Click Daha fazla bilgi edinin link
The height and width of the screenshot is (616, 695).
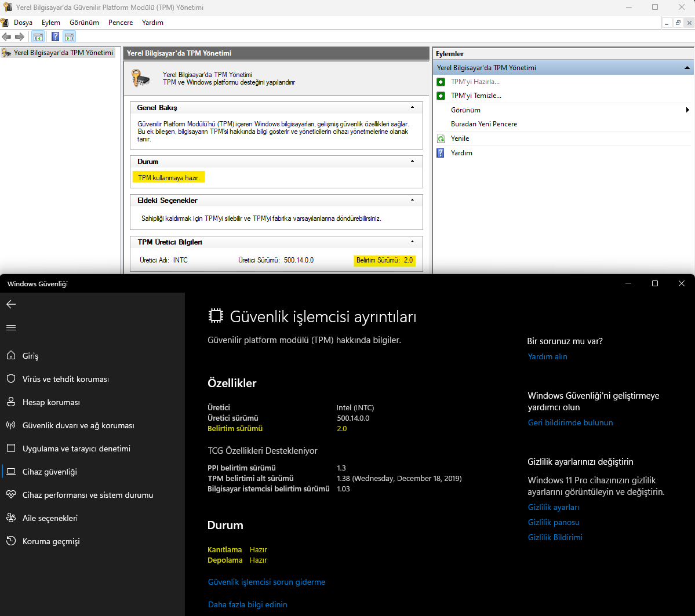[x=248, y=604]
